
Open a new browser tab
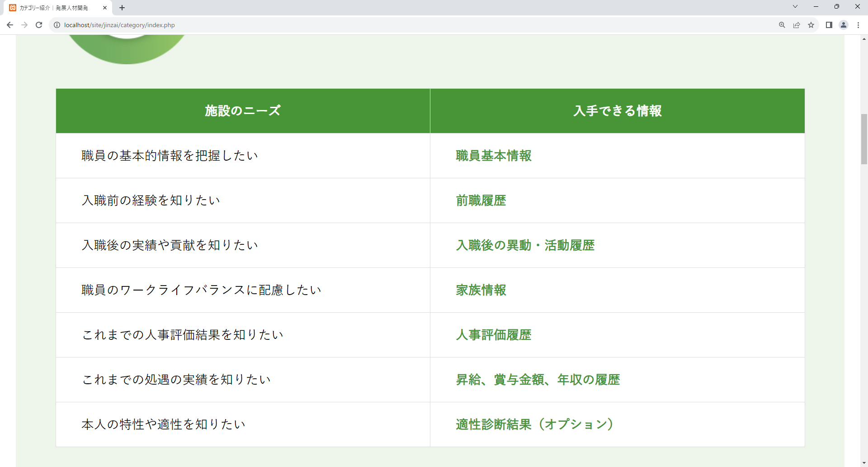122,8
